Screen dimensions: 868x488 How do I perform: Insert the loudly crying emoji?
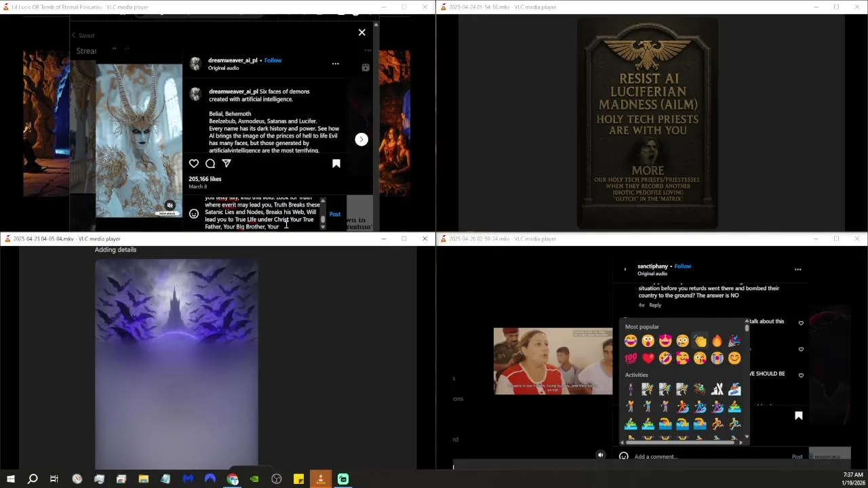coord(717,358)
